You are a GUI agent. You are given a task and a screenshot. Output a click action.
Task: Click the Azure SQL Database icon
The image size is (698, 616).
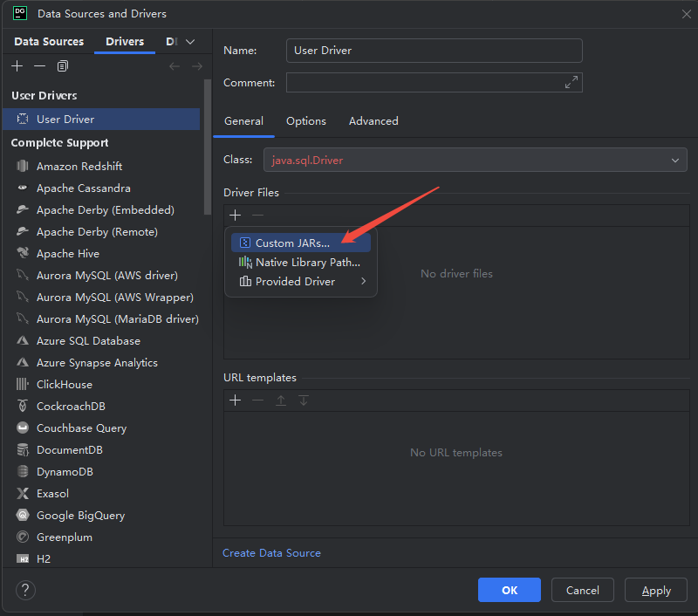pos(23,340)
